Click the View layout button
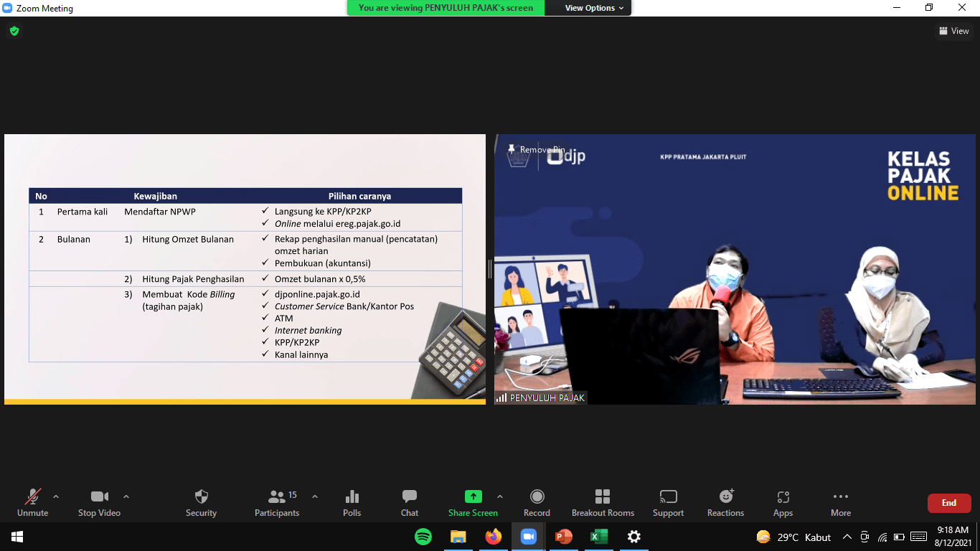Image resolution: width=980 pixels, height=551 pixels. [x=953, y=31]
